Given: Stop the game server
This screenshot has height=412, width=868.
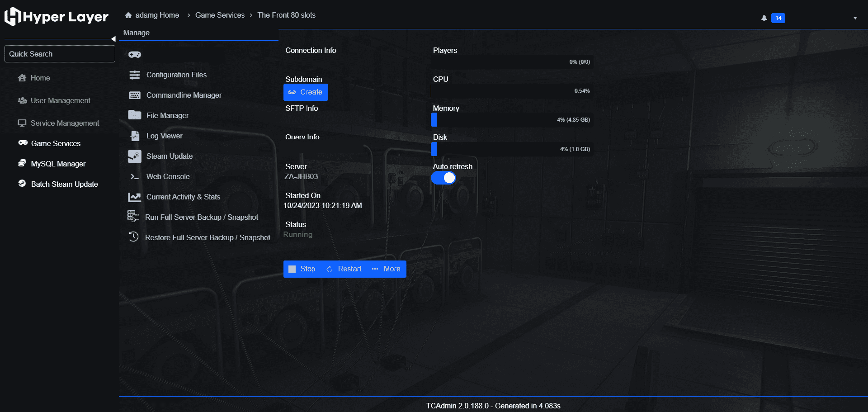Looking at the screenshot, I should click(x=302, y=269).
